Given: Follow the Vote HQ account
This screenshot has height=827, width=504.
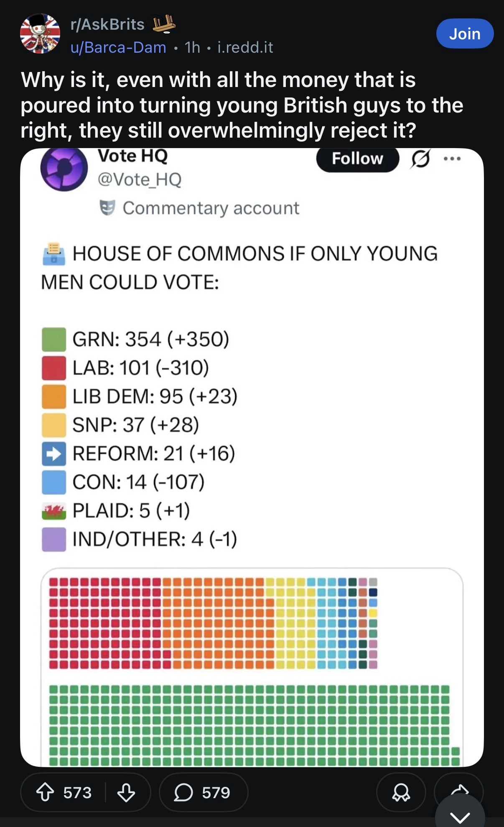Looking at the screenshot, I should tap(357, 159).
